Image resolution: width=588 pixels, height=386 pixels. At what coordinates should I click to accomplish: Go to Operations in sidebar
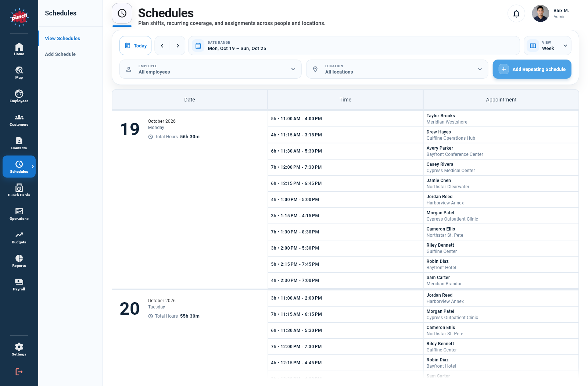(19, 214)
